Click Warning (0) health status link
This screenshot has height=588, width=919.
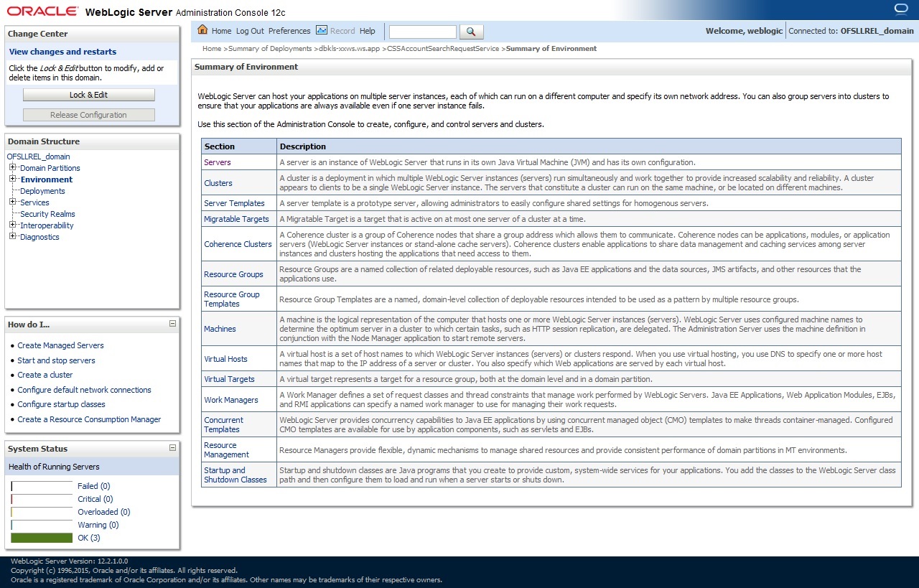[x=98, y=525]
